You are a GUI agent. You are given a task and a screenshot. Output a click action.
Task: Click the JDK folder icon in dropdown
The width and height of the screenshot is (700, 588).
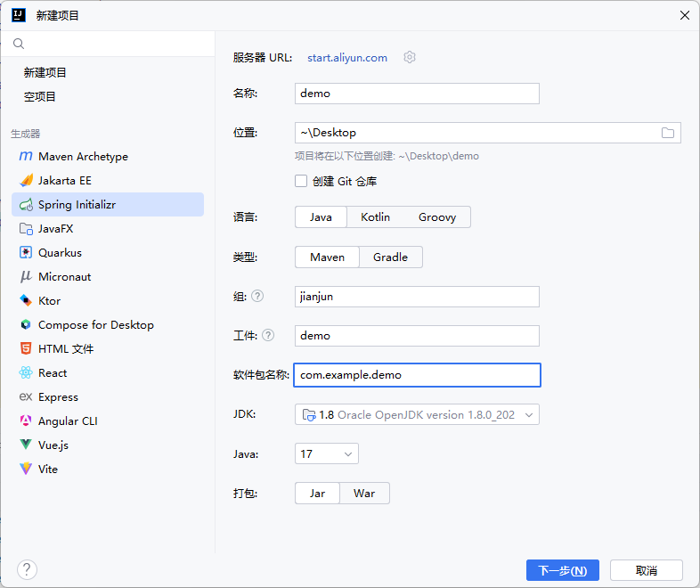[x=309, y=415]
